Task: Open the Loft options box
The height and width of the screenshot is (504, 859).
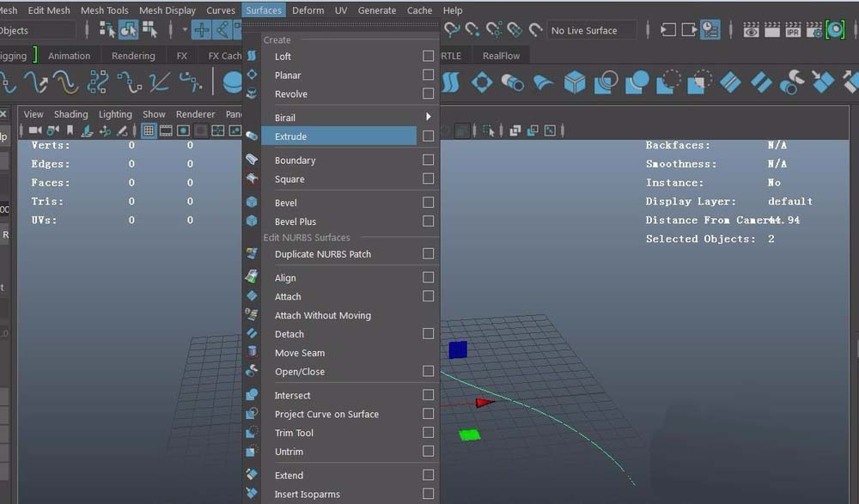Action: click(427, 56)
